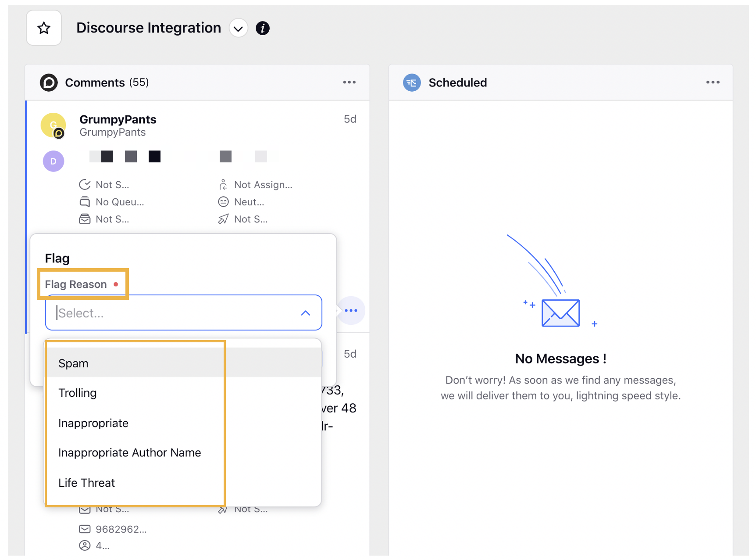
Task: Click the Neut... sentiment label
Action: pyautogui.click(x=249, y=202)
